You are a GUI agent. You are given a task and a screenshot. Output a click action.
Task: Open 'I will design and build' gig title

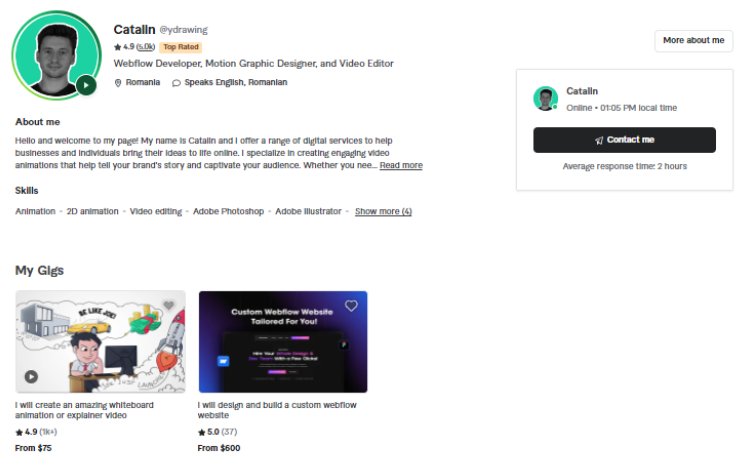pos(277,410)
